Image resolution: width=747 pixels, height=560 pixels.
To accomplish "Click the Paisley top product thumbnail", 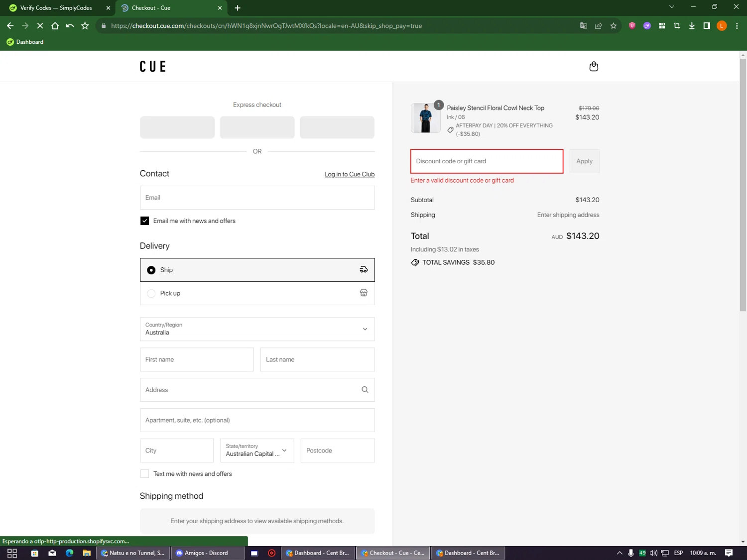I will [x=426, y=118].
